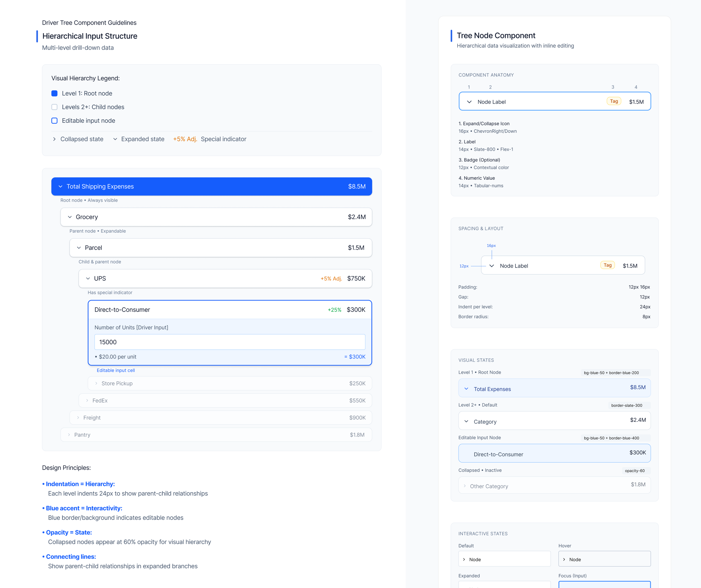Click the Number of Units input field
The width and height of the screenshot is (701, 588).
pos(230,342)
